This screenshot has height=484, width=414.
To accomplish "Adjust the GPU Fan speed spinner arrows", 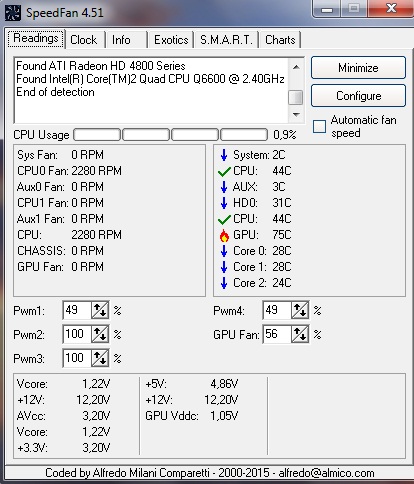I will [x=300, y=334].
